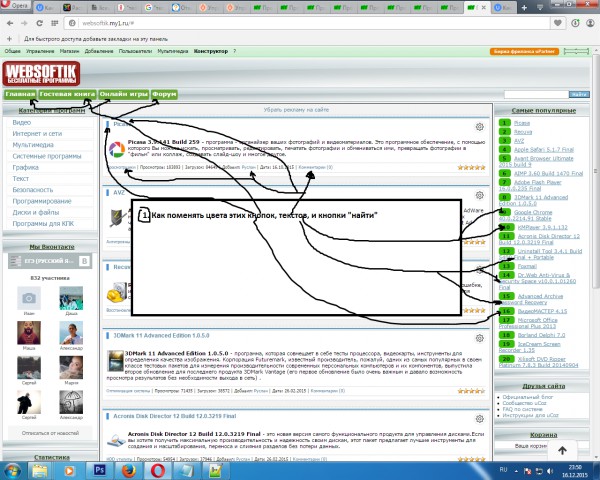This screenshot has width=600, height=480.
Task: Open the Форум nav tab
Action: pos(164,94)
